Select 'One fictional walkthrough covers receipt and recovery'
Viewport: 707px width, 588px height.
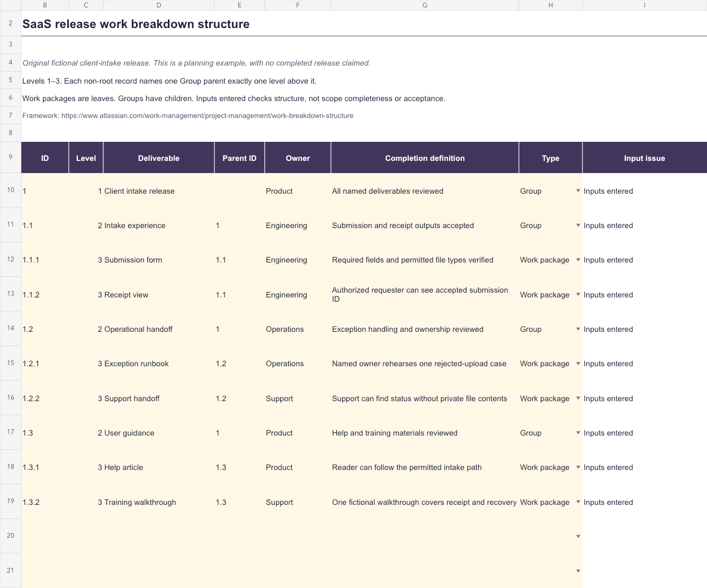[x=425, y=502]
